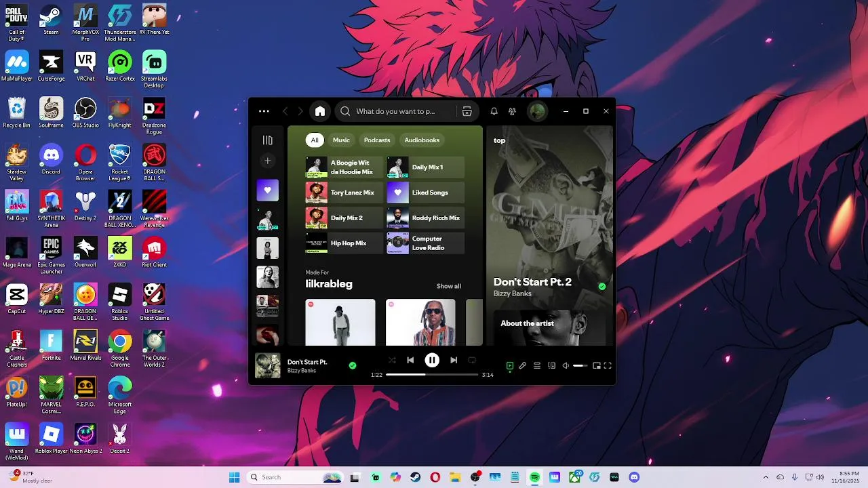Viewport: 868px width, 488px height.
Task: Open Daily Mix 1 tile
Action: click(x=426, y=167)
